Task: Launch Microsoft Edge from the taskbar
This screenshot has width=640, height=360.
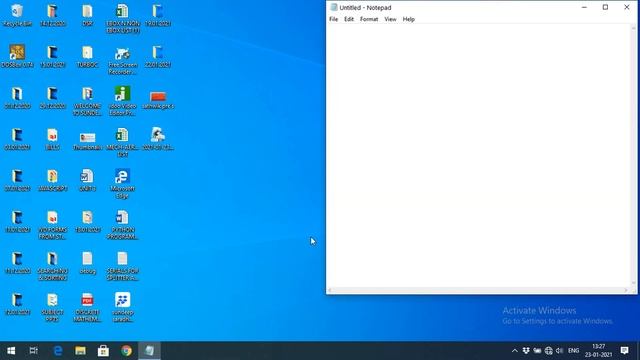Action: coord(58,351)
